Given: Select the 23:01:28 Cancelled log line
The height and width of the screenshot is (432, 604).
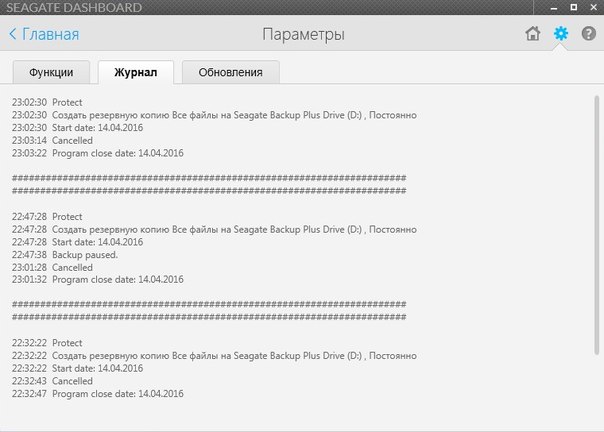Looking at the screenshot, I should click(52, 267).
